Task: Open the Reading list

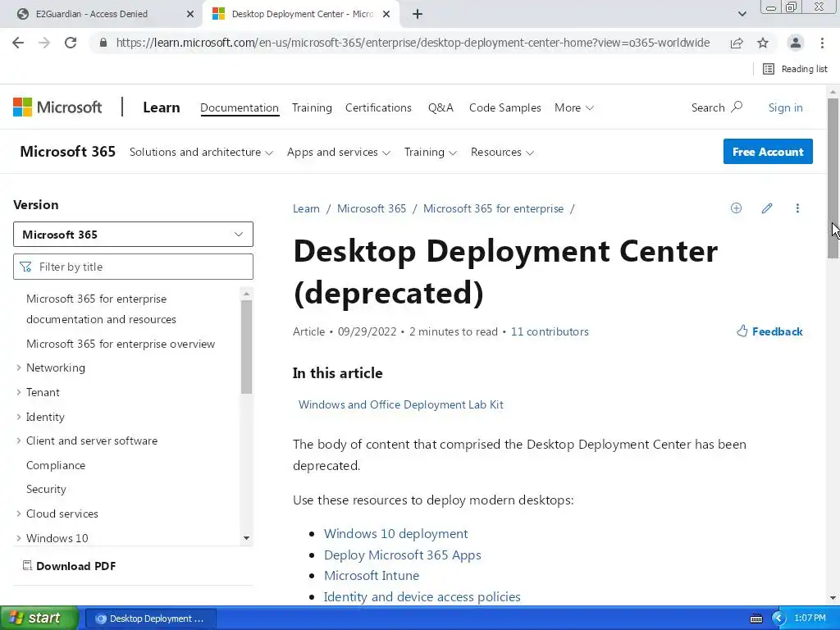Action: [795, 69]
